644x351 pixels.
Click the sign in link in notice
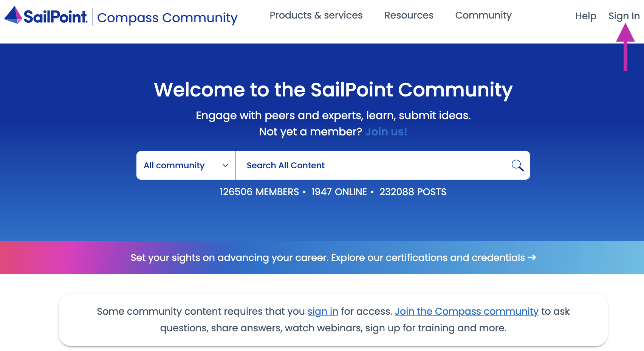(323, 311)
